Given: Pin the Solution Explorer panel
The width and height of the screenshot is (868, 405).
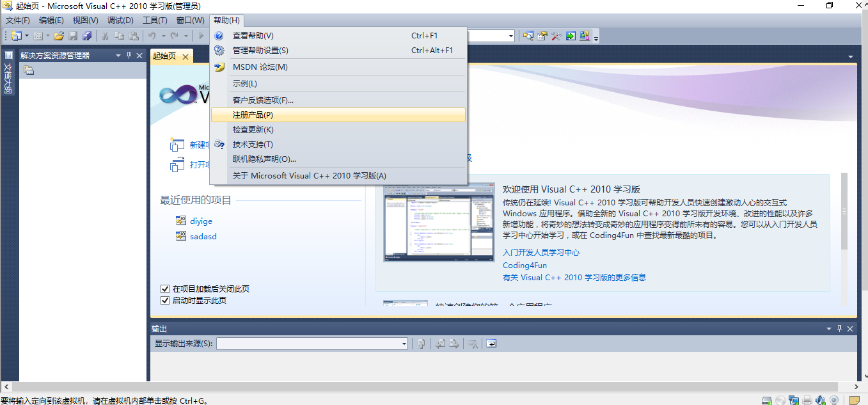Looking at the screenshot, I should [129, 56].
